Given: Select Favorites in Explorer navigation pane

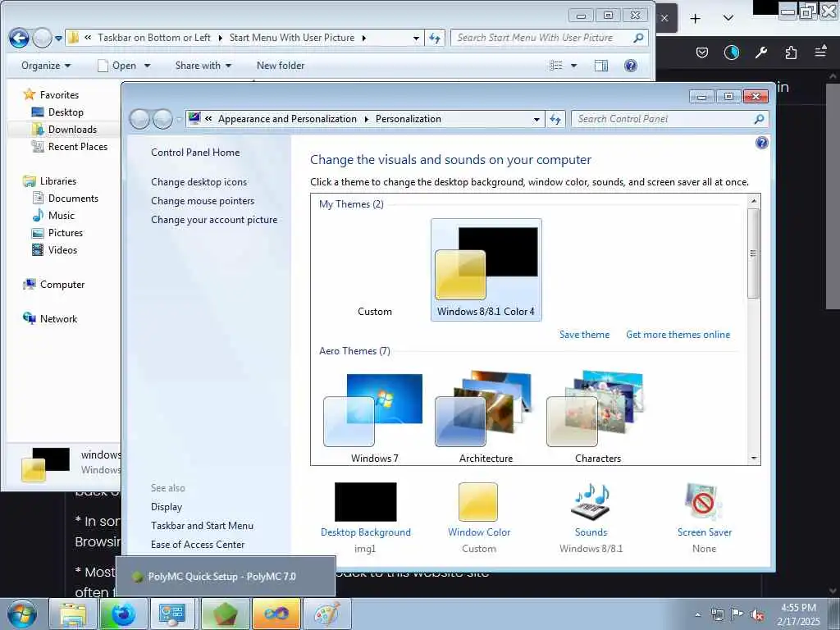Looking at the screenshot, I should tap(52, 95).
